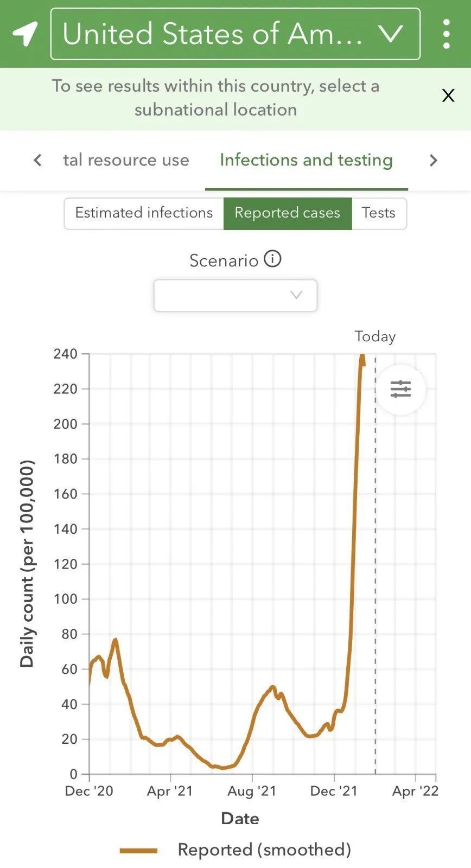Show Scenario info tooltip icon
The image size is (471, 868).
272,259
